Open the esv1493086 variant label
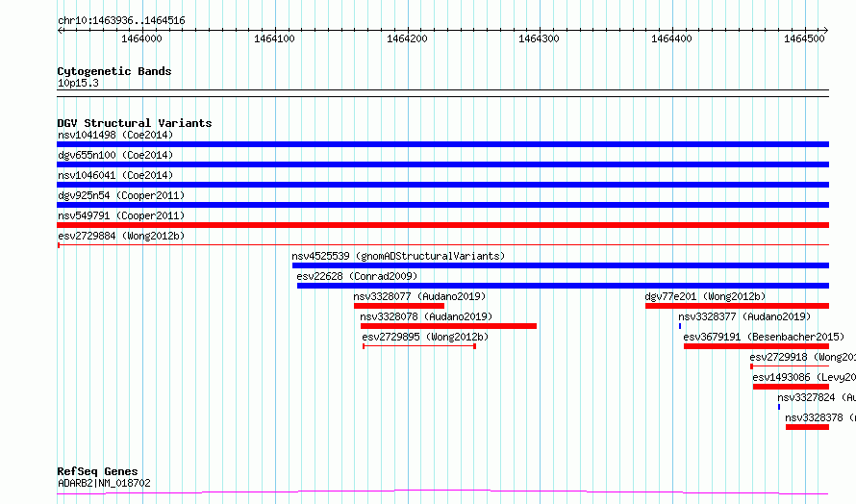The width and height of the screenshot is (856, 504). tap(804, 377)
